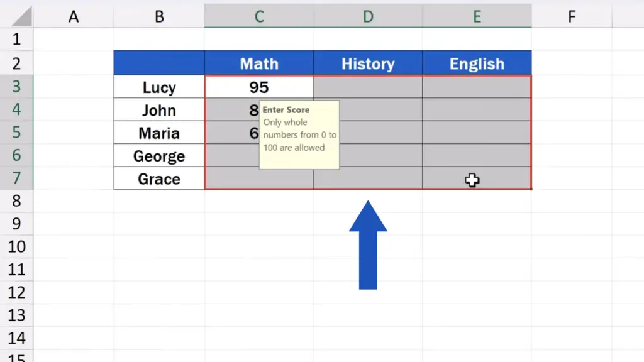Click the Math header cell

[x=258, y=63]
